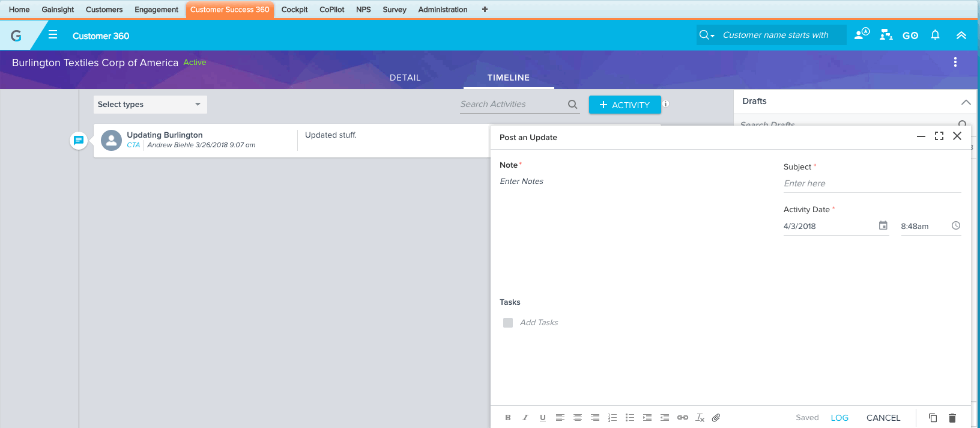
Task: Open the Customers tab
Action: (104, 10)
